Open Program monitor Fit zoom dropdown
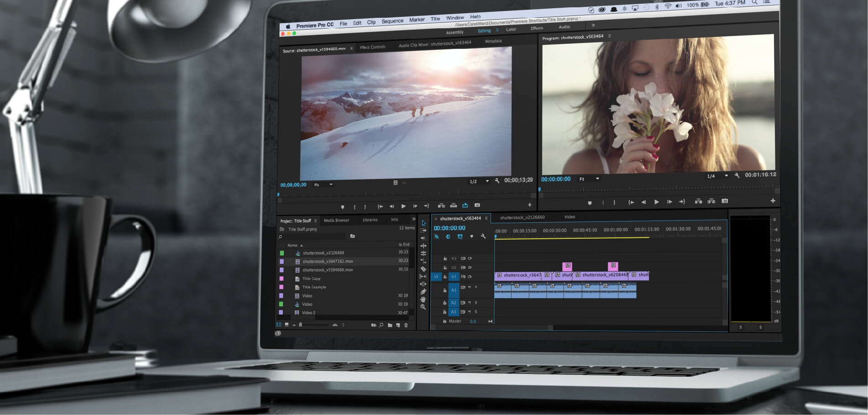Image resolution: width=868 pixels, height=415 pixels. 589,179
